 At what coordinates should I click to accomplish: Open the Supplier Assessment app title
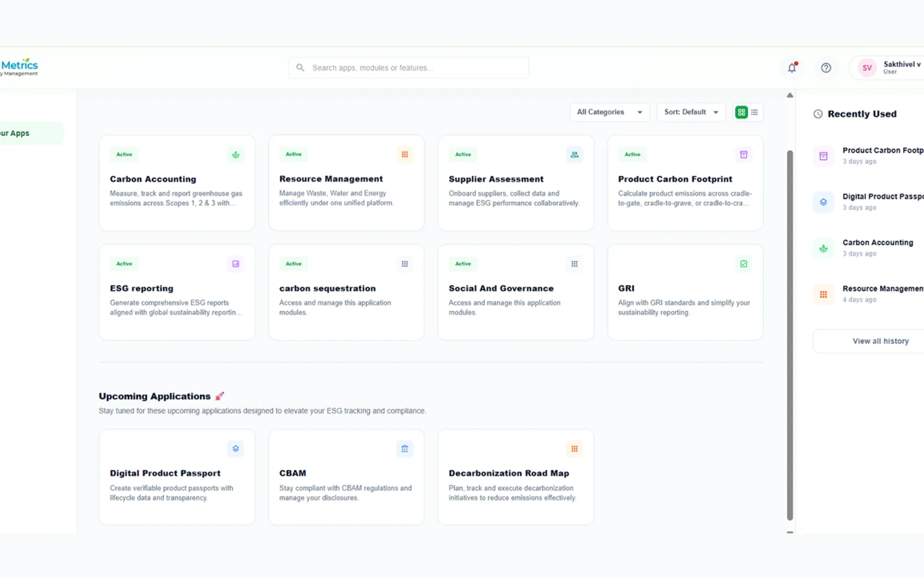pos(496,179)
